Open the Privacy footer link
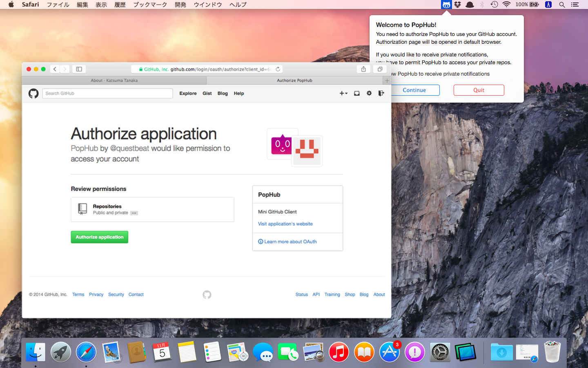This screenshot has width=588, height=368. click(x=96, y=294)
